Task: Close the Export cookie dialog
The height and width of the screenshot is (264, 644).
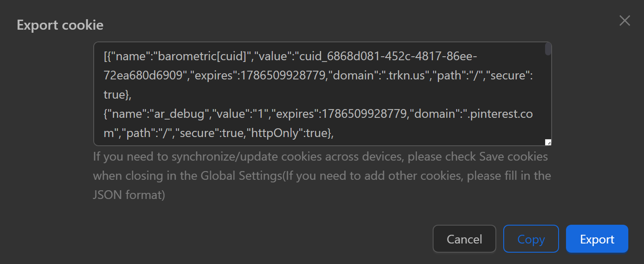Action: 624,21
